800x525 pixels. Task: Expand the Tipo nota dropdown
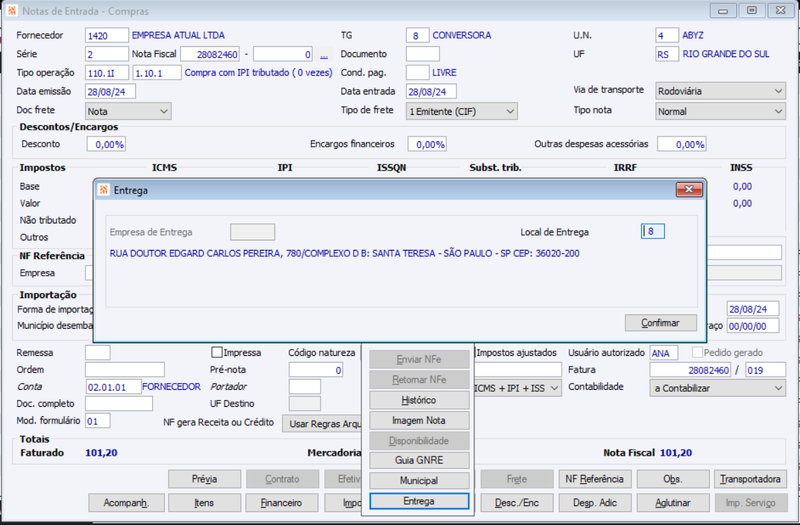[720, 111]
